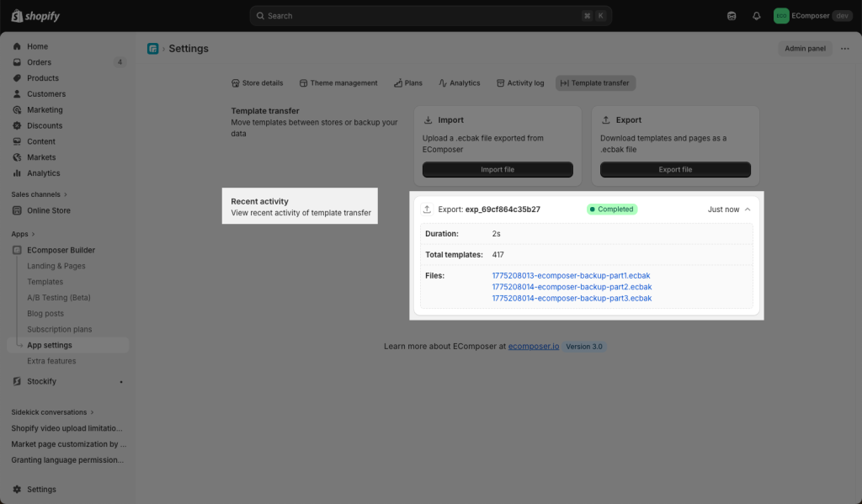Click the Sidekick icon beside the bell
This screenshot has height=504, width=862.
pyautogui.click(x=732, y=16)
